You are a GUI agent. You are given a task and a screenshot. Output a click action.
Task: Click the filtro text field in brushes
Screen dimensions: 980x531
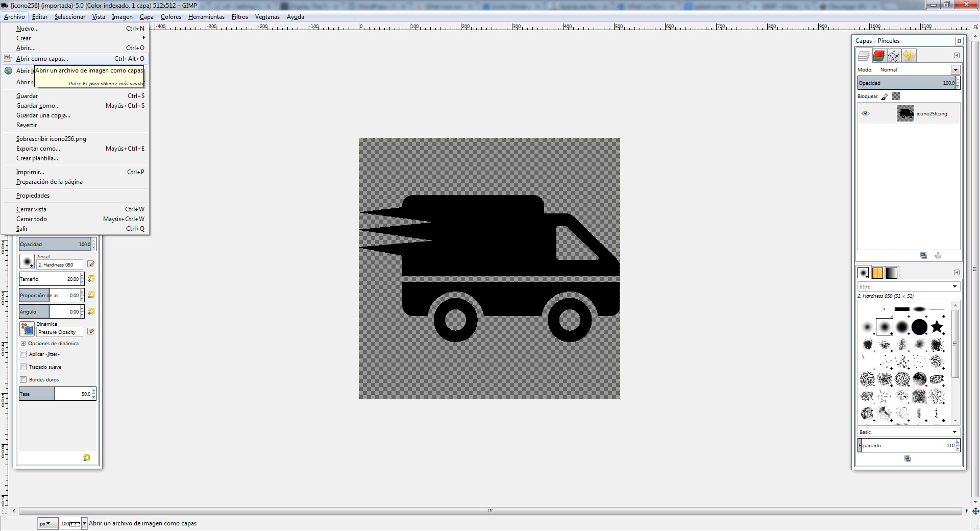point(904,286)
